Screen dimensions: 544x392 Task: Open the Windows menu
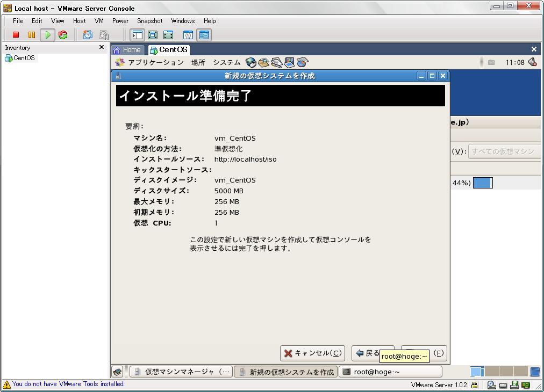click(183, 21)
